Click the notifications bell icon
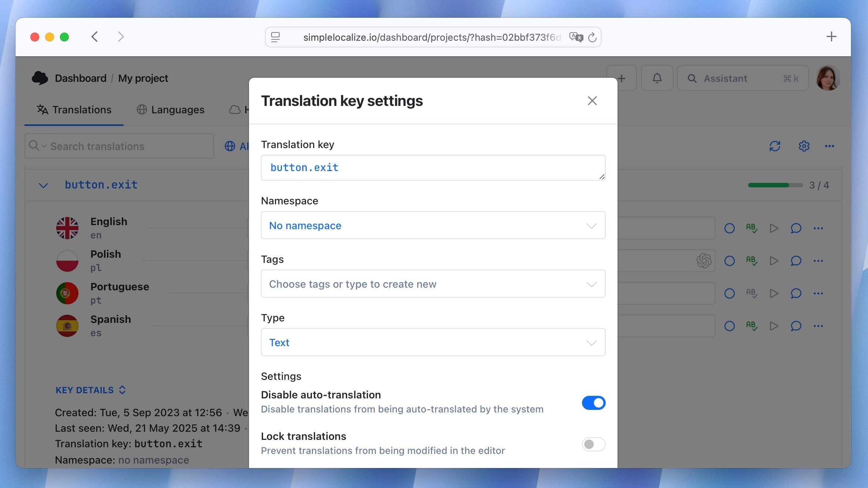 click(x=657, y=78)
